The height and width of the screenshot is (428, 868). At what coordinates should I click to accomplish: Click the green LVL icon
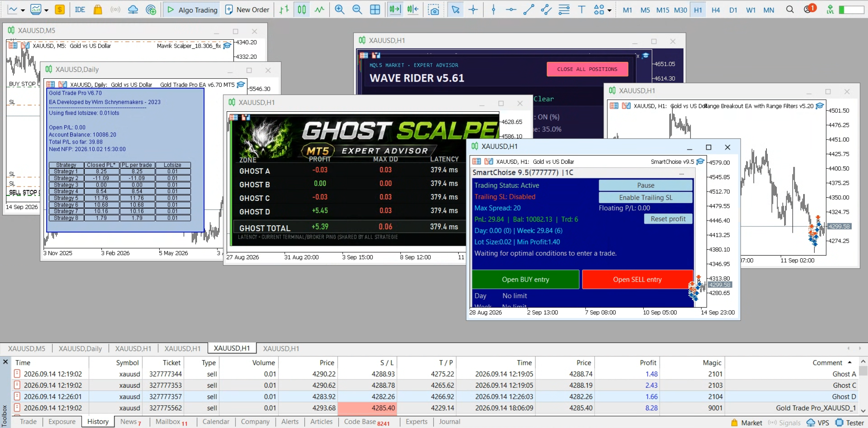click(x=830, y=9)
